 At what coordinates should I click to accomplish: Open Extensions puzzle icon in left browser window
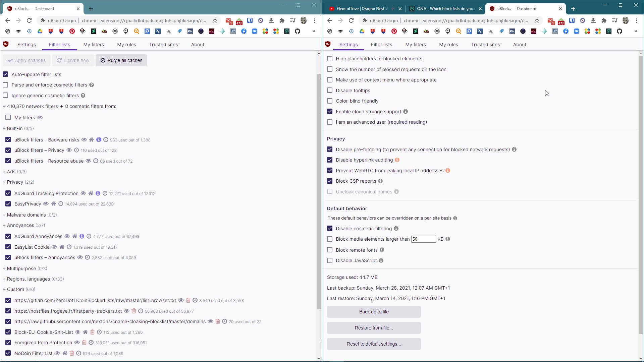[x=282, y=20]
